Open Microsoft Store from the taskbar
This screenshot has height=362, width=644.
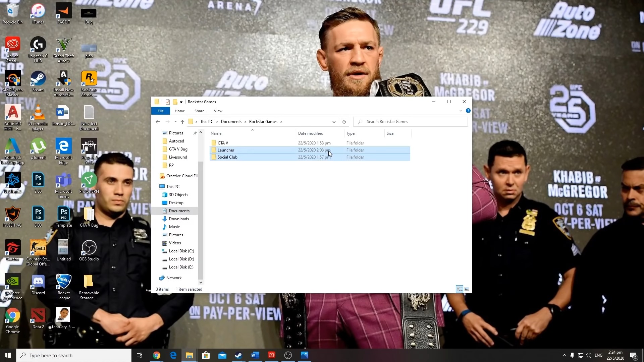point(206,355)
